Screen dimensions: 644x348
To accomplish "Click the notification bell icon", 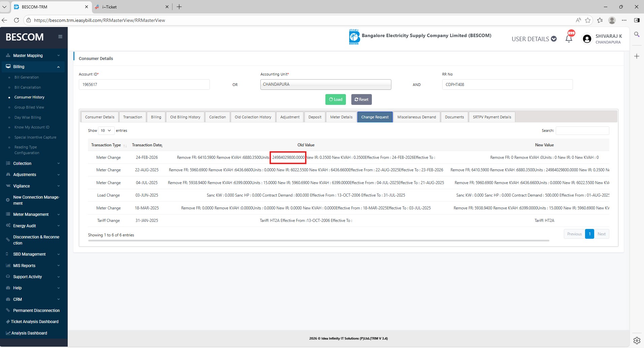I will click(569, 39).
